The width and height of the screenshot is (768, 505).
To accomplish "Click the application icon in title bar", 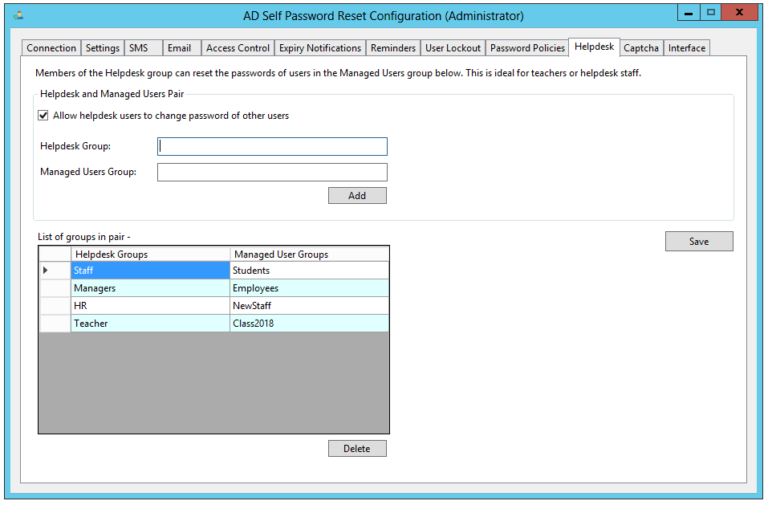I will (19, 16).
